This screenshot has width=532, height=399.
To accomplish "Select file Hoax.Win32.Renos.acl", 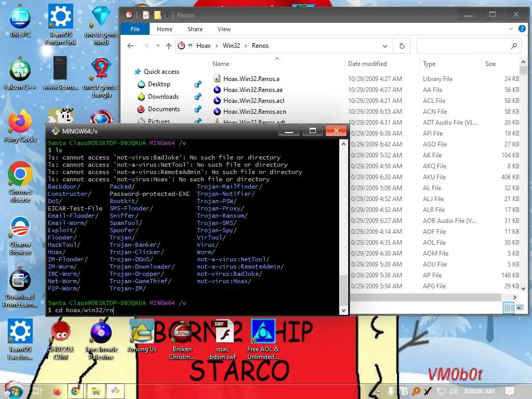I will (x=254, y=101).
